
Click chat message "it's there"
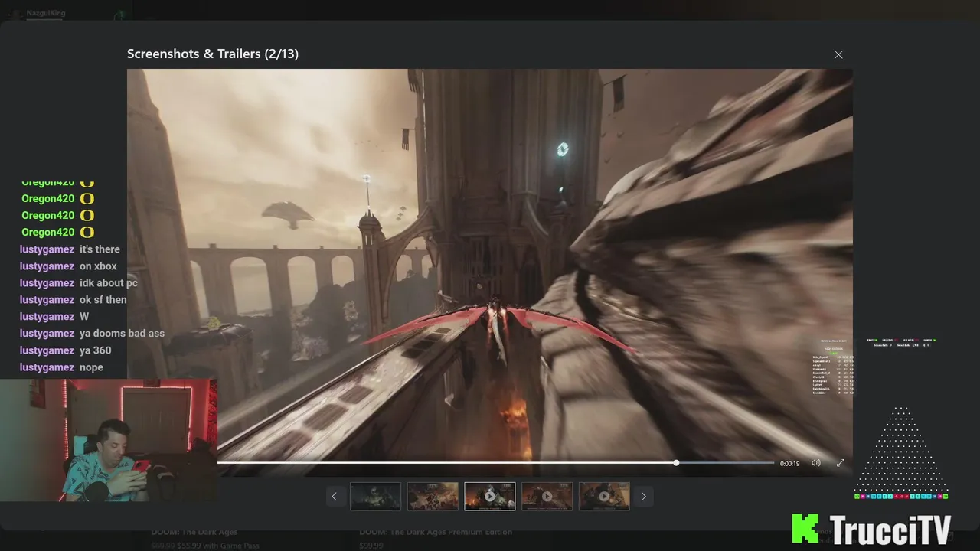100,249
